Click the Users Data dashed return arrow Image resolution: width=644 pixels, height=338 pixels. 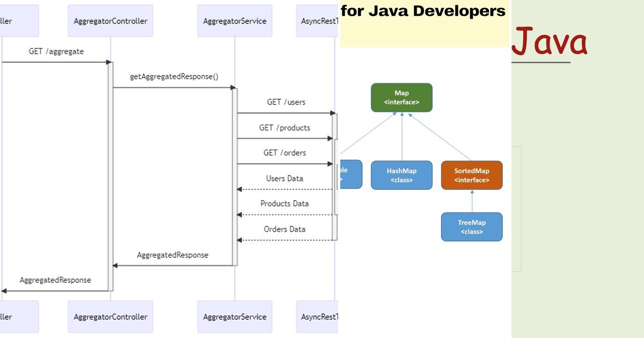(x=286, y=188)
